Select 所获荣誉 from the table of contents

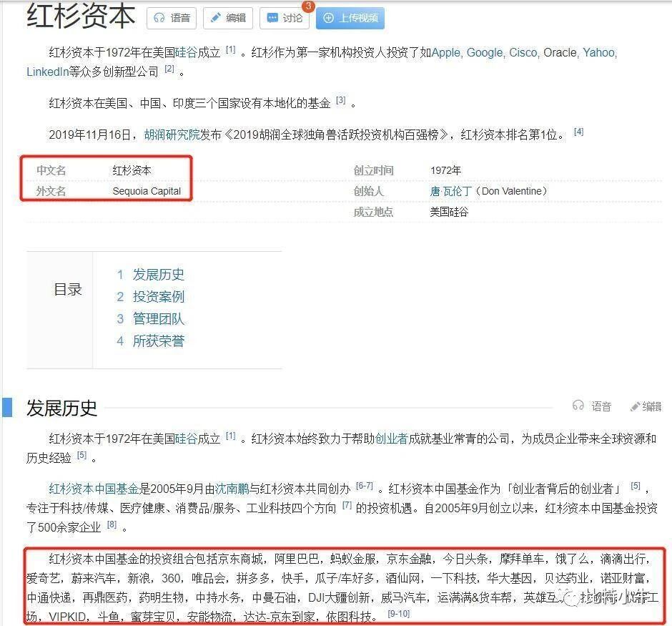coord(158,341)
